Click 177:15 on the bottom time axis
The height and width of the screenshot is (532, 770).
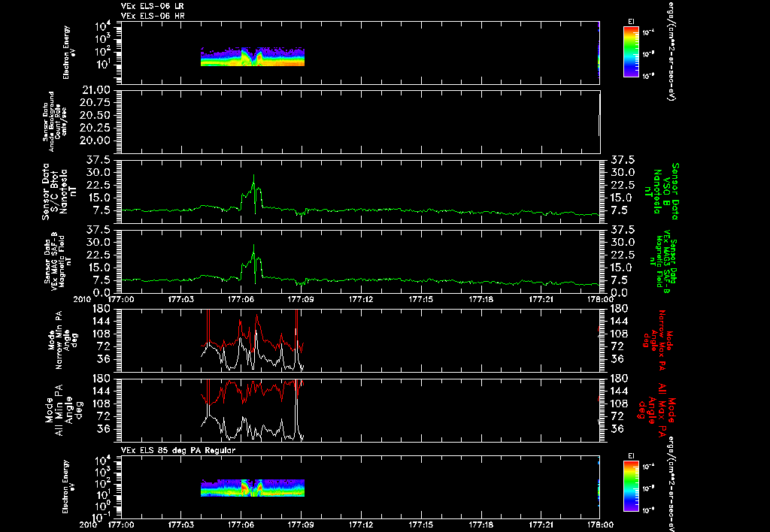421,524
